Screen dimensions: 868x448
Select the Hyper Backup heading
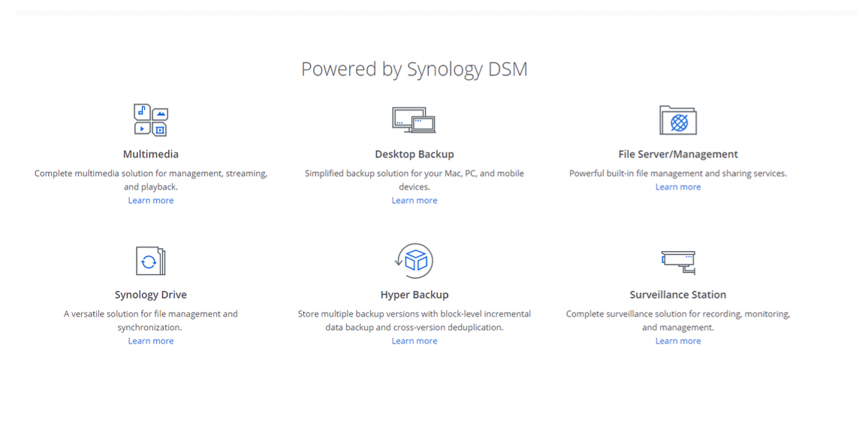(x=414, y=295)
